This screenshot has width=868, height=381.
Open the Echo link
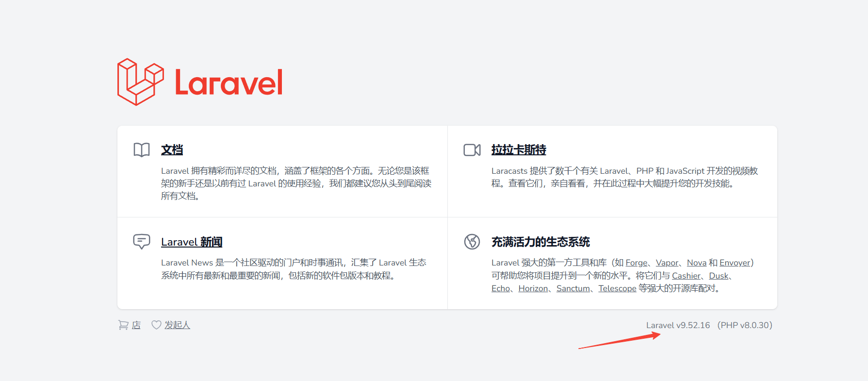coord(501,288)
